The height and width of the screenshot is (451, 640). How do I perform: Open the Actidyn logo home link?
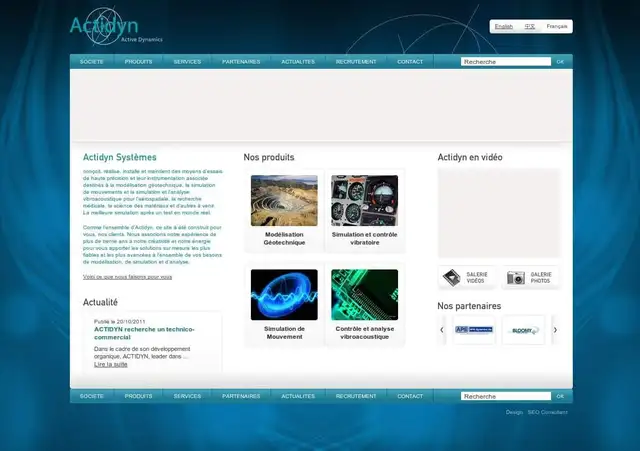tap(116, 27)
